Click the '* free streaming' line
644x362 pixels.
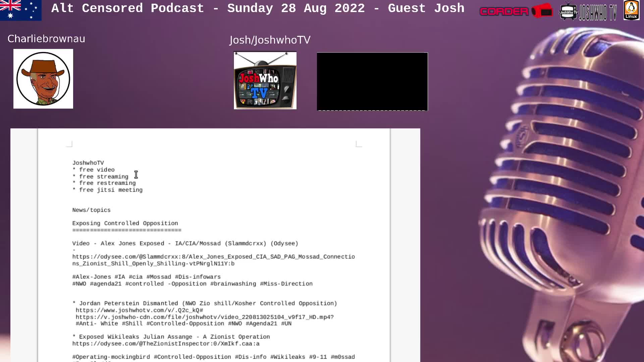point(100,177)
